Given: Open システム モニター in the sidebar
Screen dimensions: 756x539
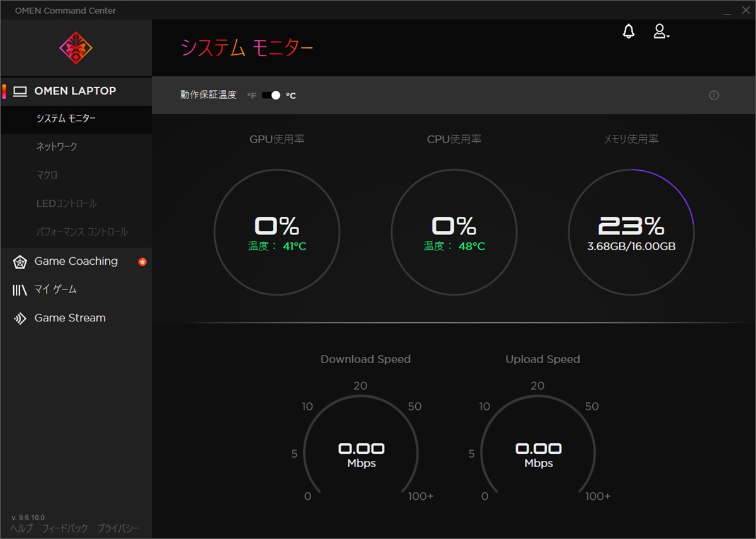Looking at the screenshot, I should pyautogui.click(x=76, y=119).
